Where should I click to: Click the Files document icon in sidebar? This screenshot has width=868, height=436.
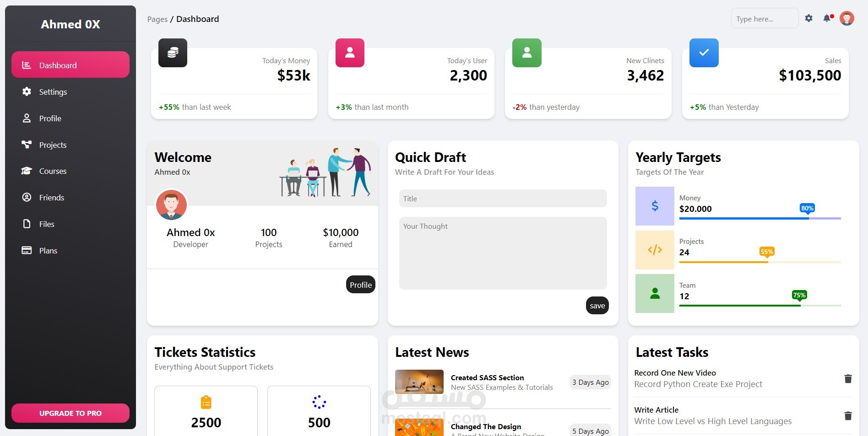pos(27,224)
